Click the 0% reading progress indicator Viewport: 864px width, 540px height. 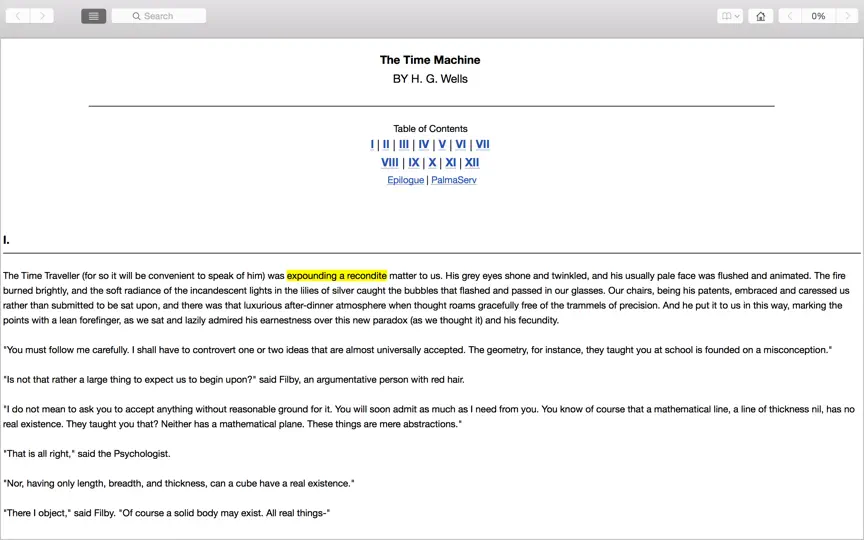pyautogui.click(x=818, y=16)
